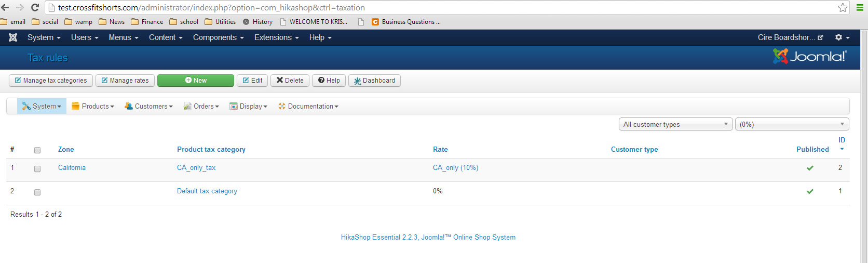Viewport: 868px width, 263px height.
Task: Check the Default tax category row checkbox
Action: (x=37, y=192)
